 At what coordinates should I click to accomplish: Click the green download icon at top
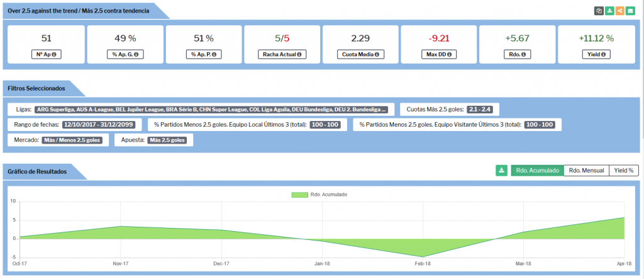click(x=609, y=11)
